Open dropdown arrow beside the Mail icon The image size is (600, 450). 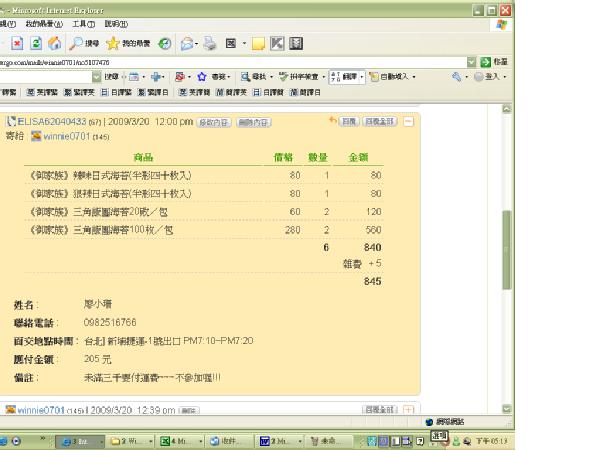pos(196,44)
